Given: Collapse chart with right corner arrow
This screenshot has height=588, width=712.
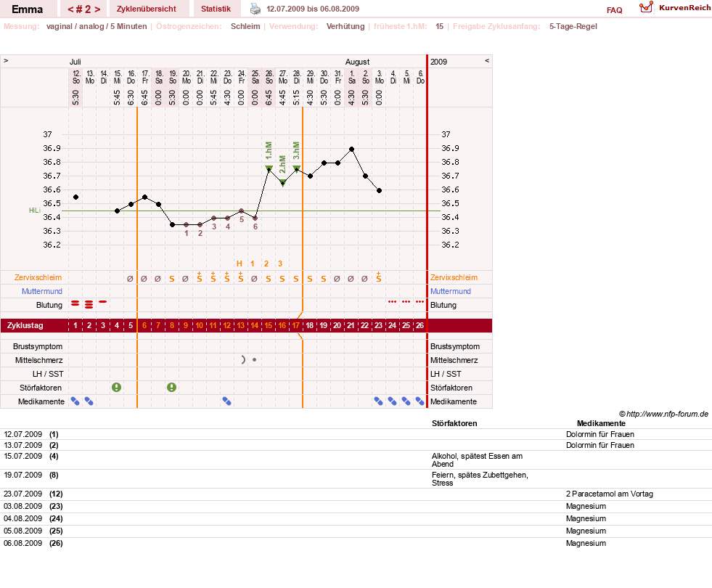Looking at the screenshot, I should coord(487,60).
